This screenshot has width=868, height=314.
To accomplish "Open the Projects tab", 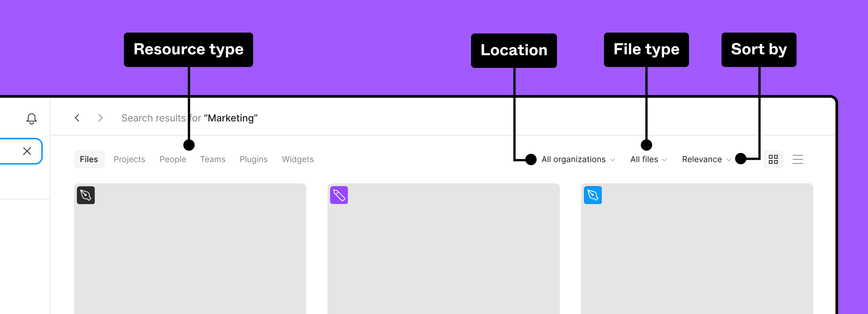I will coord(129,159).
